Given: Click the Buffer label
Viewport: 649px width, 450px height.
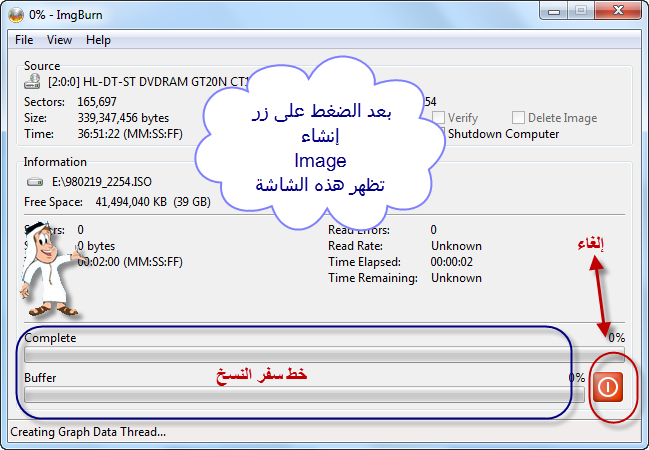Looking at the screenshot, I should (x=40, y=378).
